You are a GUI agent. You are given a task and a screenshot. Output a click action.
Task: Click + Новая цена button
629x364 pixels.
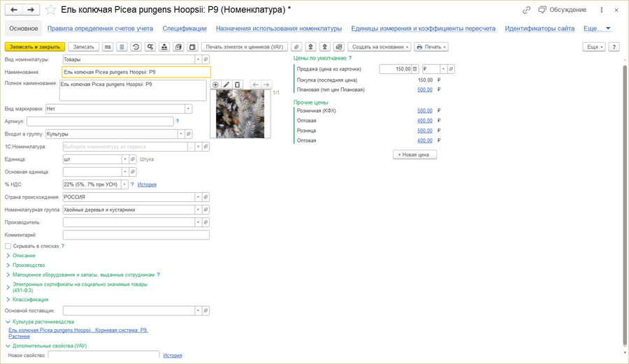pyautogui.click(x=414, y=154)
